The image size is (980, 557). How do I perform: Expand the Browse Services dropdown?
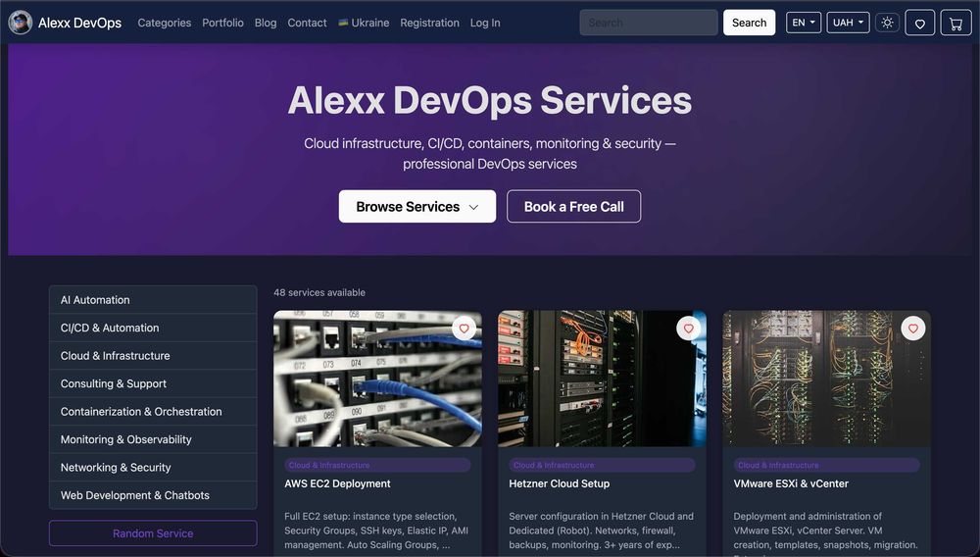coord(417,206)
